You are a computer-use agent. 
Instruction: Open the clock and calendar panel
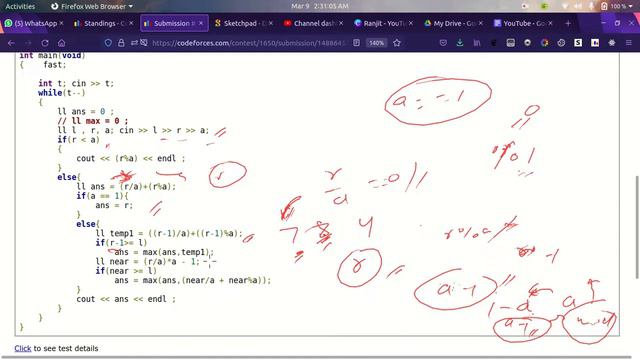(x=320, y=6)
